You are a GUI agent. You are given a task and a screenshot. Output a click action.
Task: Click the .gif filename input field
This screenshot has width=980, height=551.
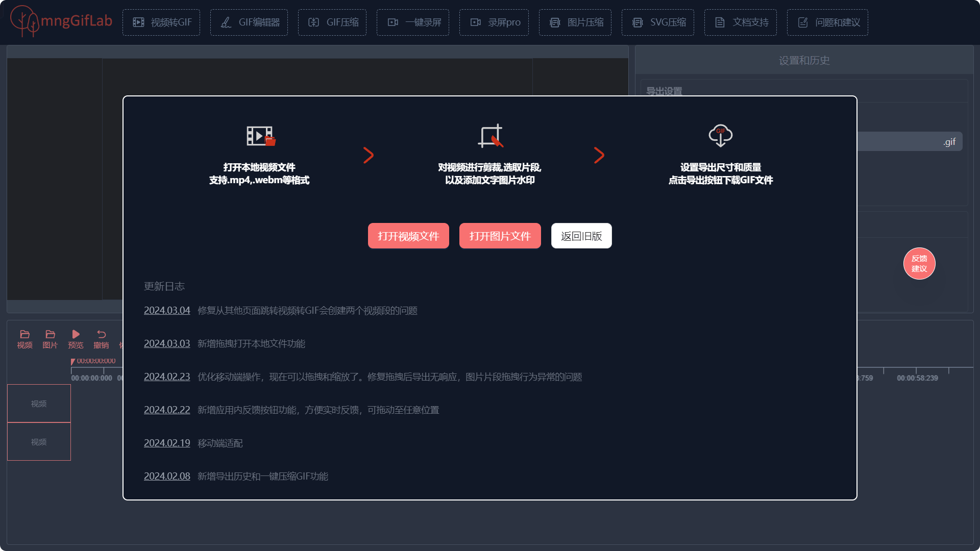coord(910,142)
